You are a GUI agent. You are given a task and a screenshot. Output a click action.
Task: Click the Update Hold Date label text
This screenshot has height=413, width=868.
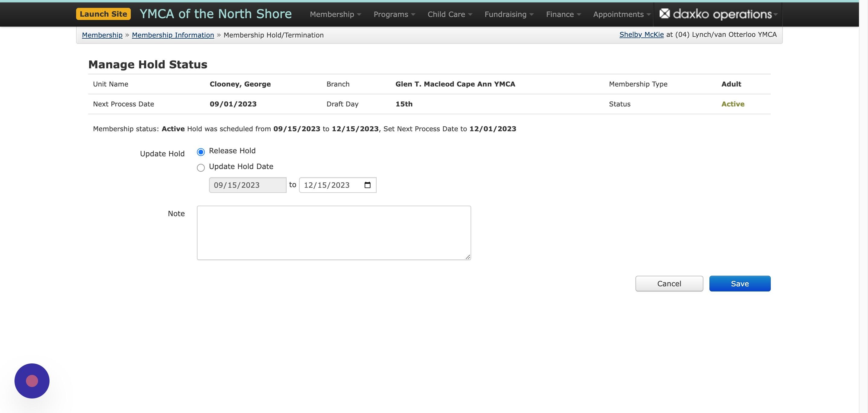(x=241, y=166)
